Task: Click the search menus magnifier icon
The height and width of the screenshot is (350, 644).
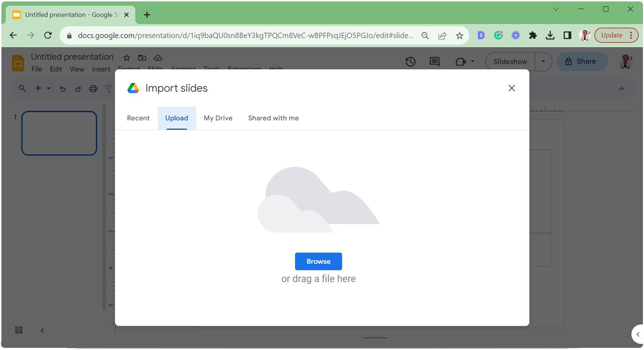Action: (22, 88)
